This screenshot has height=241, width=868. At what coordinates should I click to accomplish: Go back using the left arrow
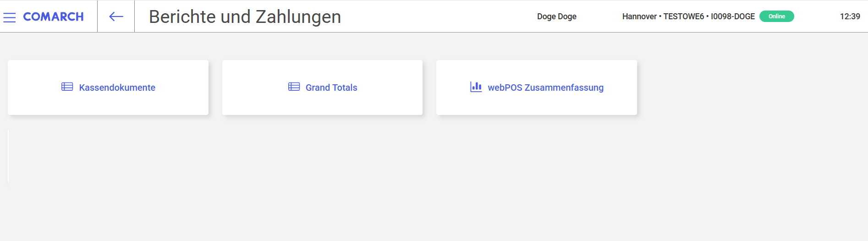pos(116,16)
